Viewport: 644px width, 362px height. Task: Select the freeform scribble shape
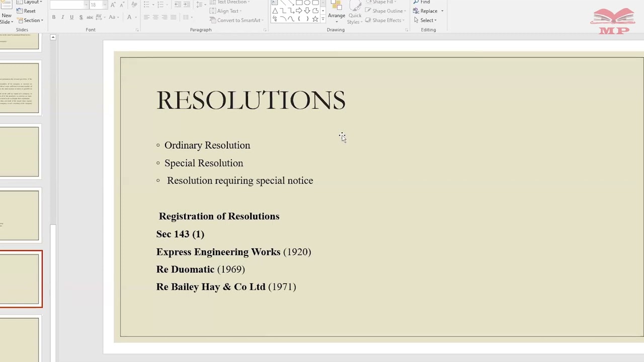point(275,19)
